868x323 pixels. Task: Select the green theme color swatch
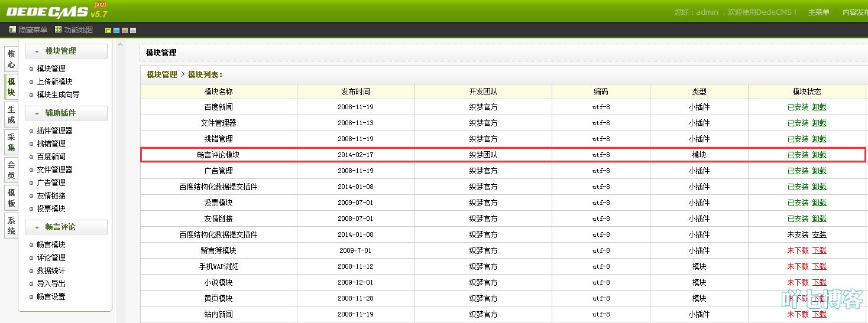108,30
